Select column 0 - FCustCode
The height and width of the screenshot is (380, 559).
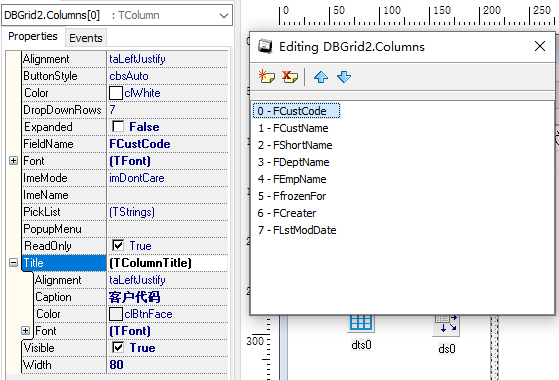(x=297, y=111)
